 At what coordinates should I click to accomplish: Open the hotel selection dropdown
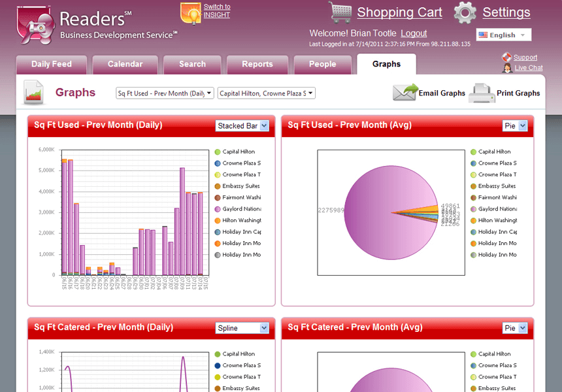point(267,93)
